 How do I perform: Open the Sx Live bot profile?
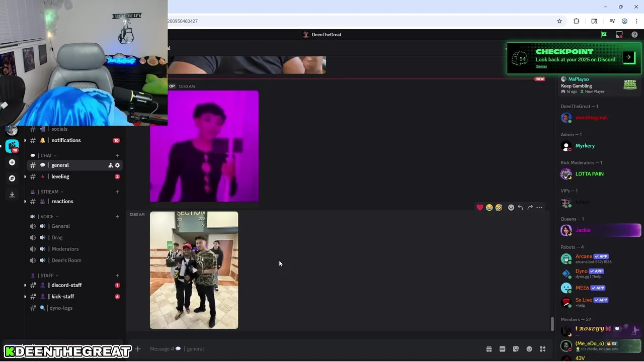click(x=600, y=302)
